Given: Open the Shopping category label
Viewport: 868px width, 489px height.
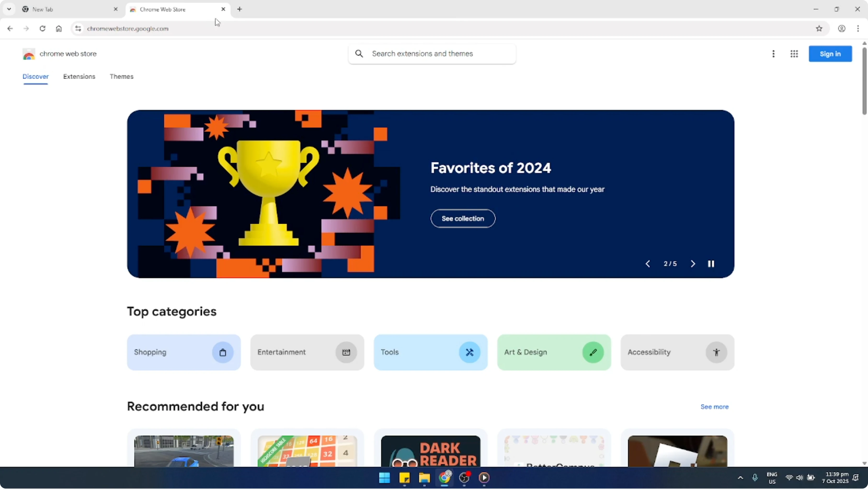Looking at the screenshot, I should pos(150,352).
